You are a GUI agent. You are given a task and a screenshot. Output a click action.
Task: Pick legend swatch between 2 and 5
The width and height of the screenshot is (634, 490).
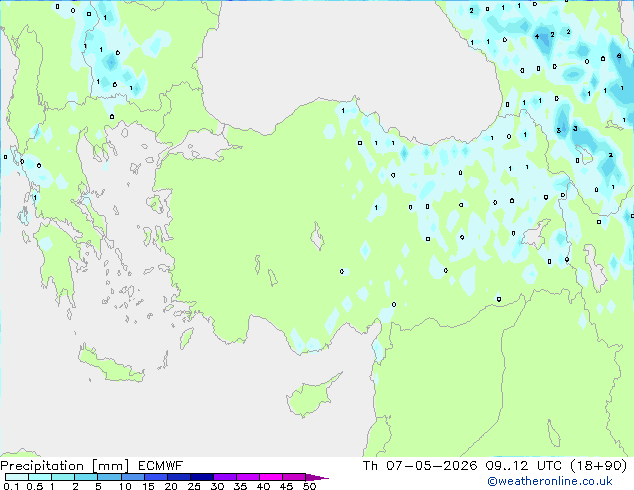[86, 477]
